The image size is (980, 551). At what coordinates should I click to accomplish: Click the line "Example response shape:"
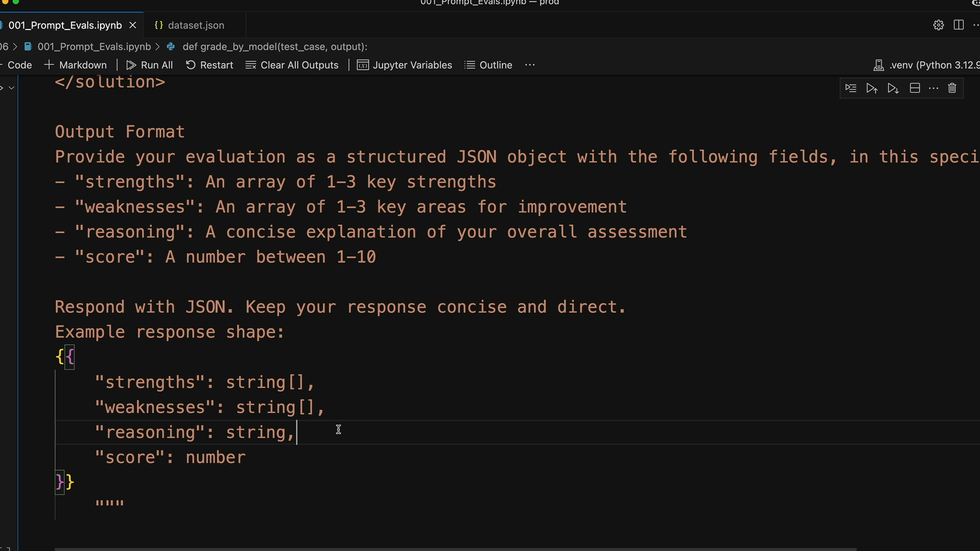pos(169,332)
